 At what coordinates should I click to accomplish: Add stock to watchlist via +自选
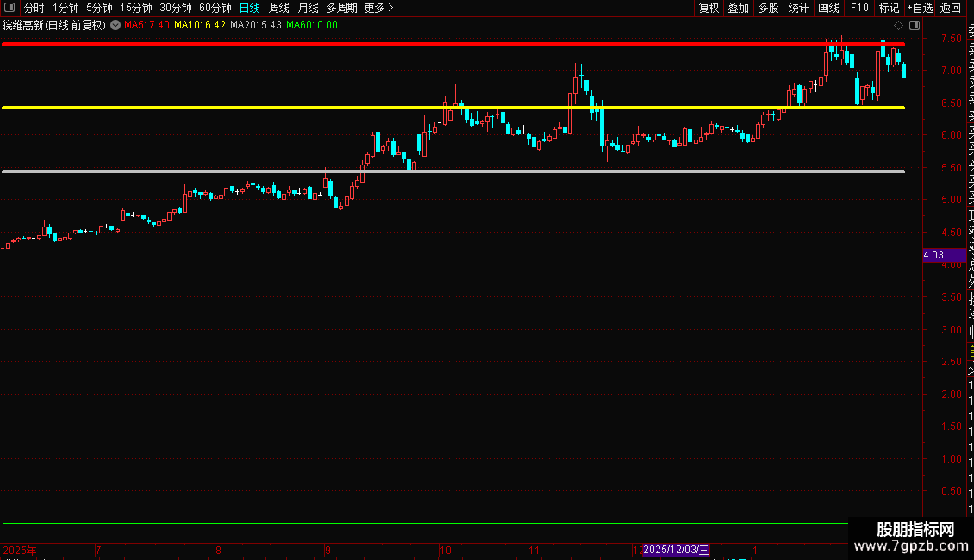point(921,8)
